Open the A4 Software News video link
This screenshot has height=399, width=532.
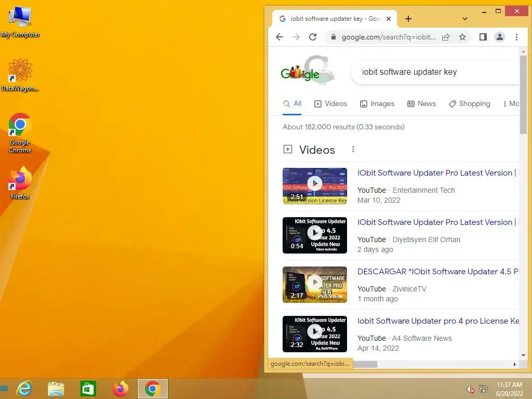(x=437, y=321)
